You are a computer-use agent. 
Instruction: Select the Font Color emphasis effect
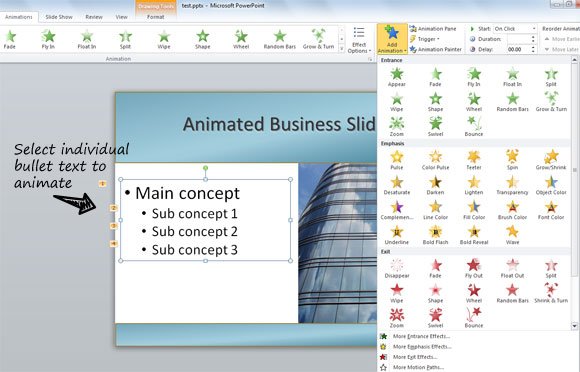551,210
